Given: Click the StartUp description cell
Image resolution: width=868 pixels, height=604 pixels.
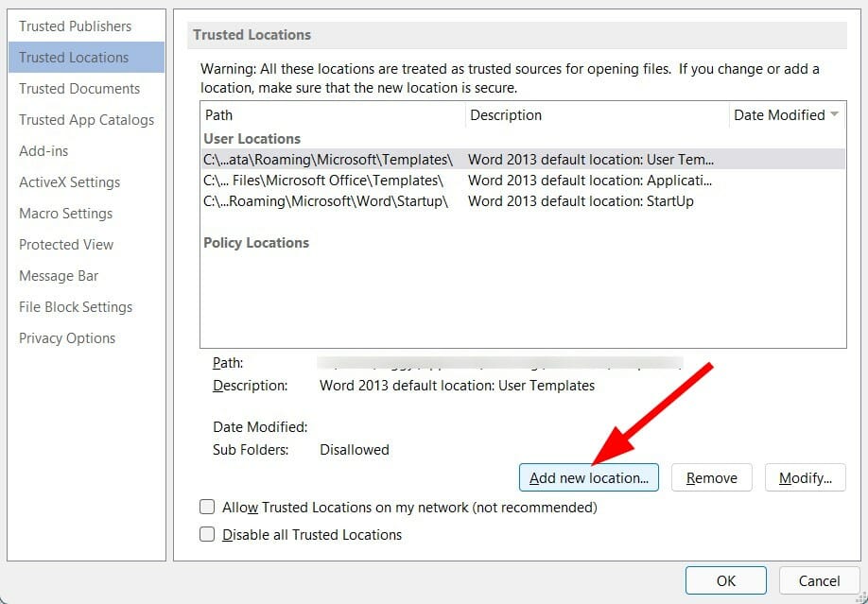Looking at the screenshot, I should click(581, 201).
